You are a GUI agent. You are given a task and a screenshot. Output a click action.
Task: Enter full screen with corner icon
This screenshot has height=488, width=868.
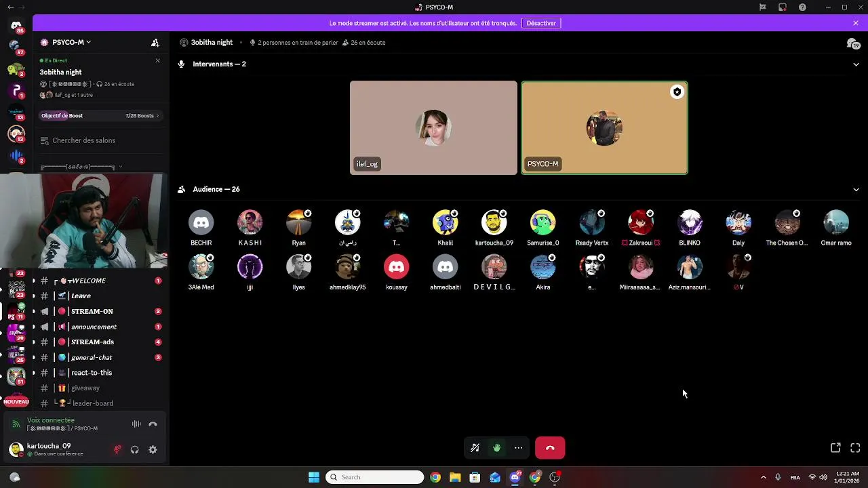click(855, 448)
